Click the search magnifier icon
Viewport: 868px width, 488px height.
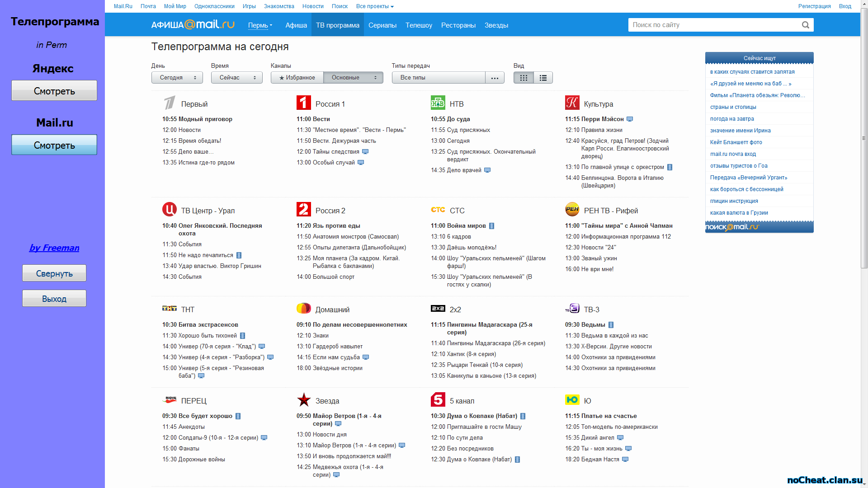(806, 25)
